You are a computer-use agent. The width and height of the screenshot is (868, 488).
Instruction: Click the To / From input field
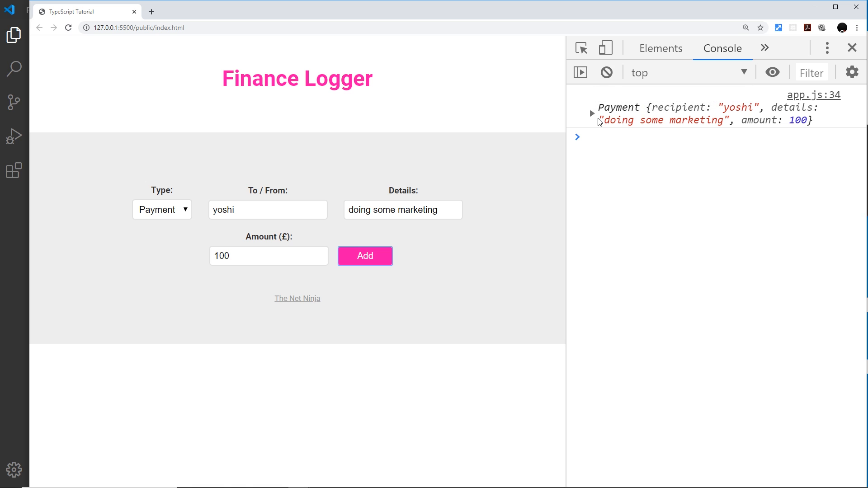tap(268, 210)
